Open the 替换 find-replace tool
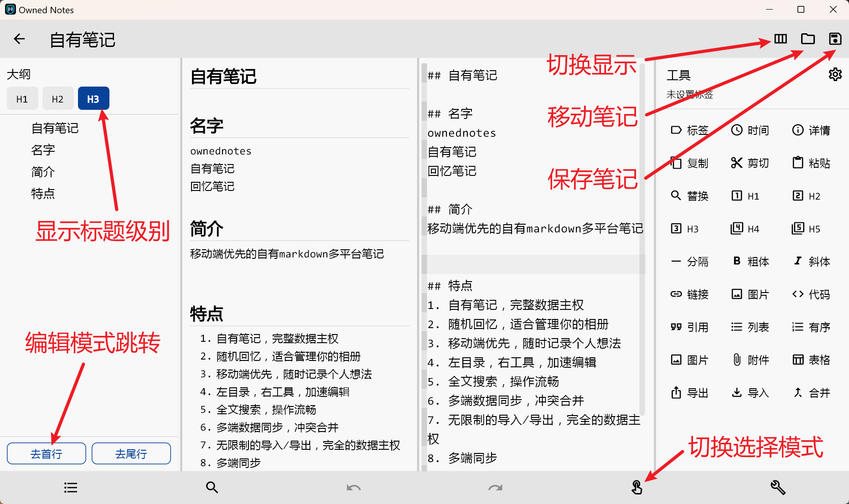This screenshot has height=504, width=849. tap(689, 196)
